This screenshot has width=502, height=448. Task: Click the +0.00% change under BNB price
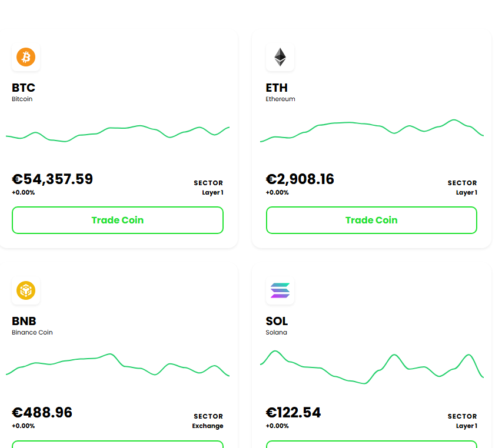coord(24,426)
